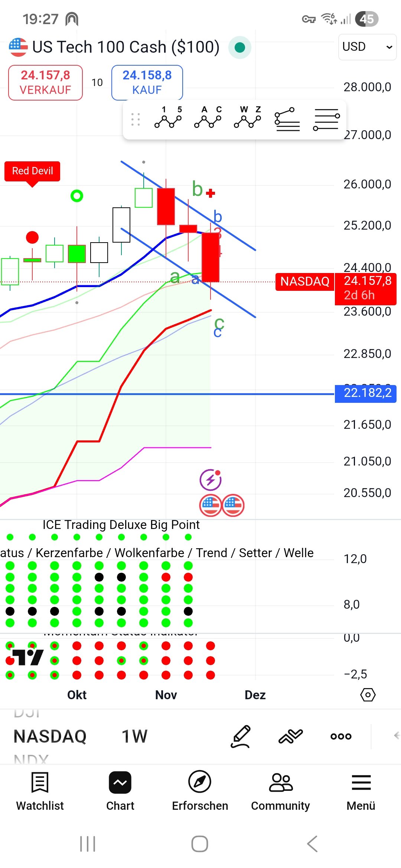Select the Elliott combo wave W-Z tool
This screenshot has height=868, width=401.
(x=247, y=118)
